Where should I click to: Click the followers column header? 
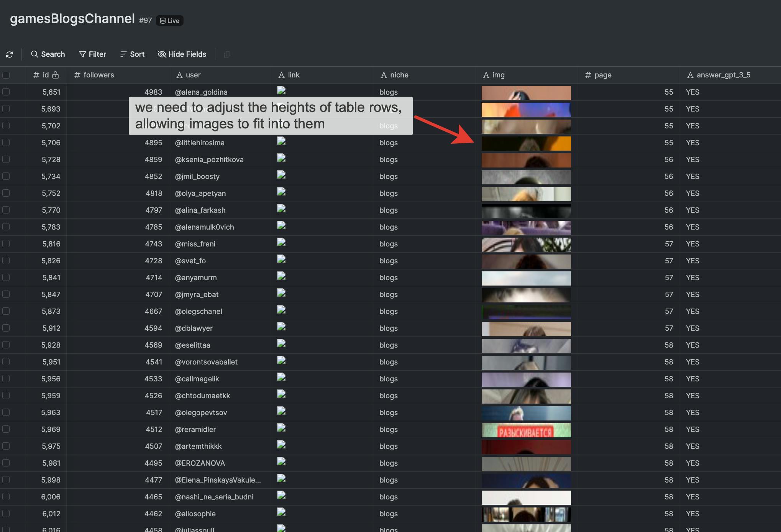(x=98, y=75)
